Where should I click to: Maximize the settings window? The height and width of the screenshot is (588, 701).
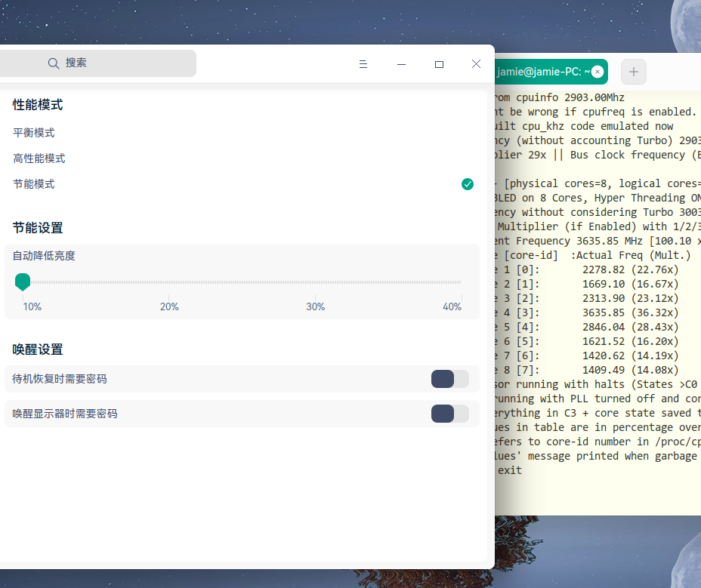[x=439, y=64]
